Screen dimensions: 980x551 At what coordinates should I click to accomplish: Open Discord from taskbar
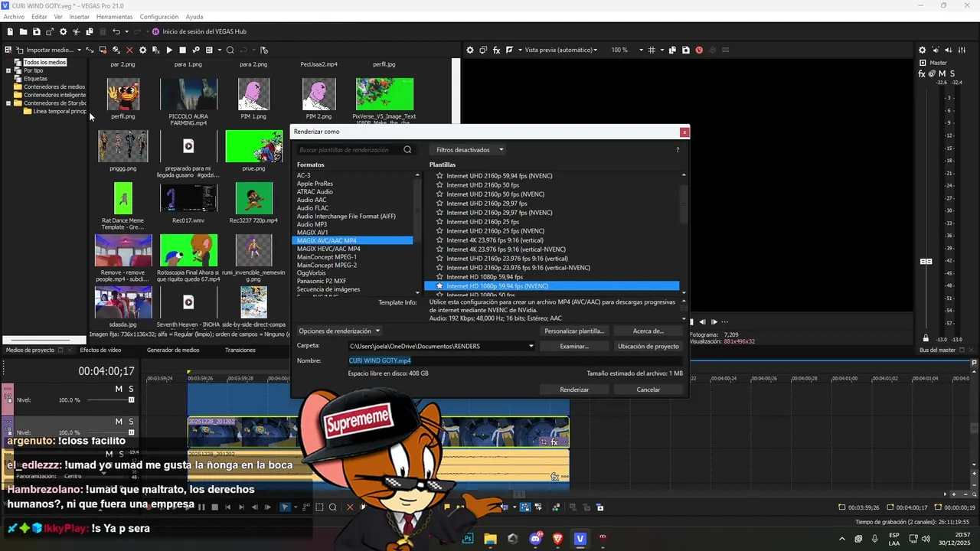535,539
